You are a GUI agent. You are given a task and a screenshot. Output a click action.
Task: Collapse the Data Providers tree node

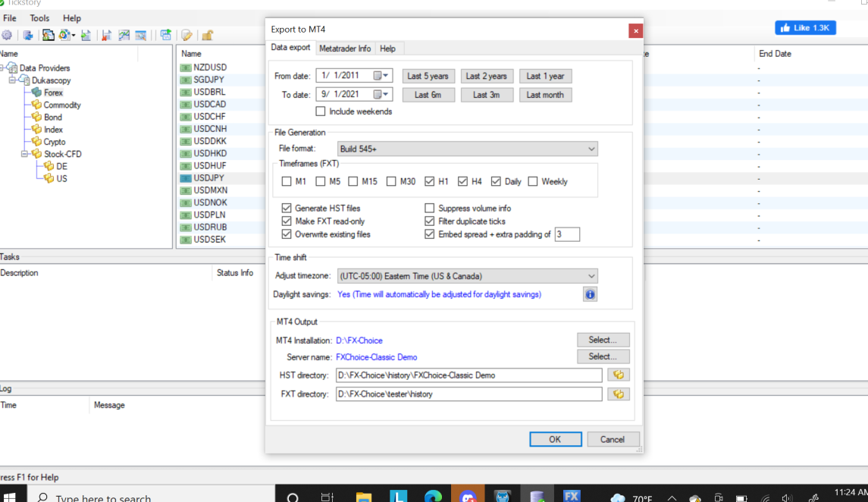click(2, 68)
